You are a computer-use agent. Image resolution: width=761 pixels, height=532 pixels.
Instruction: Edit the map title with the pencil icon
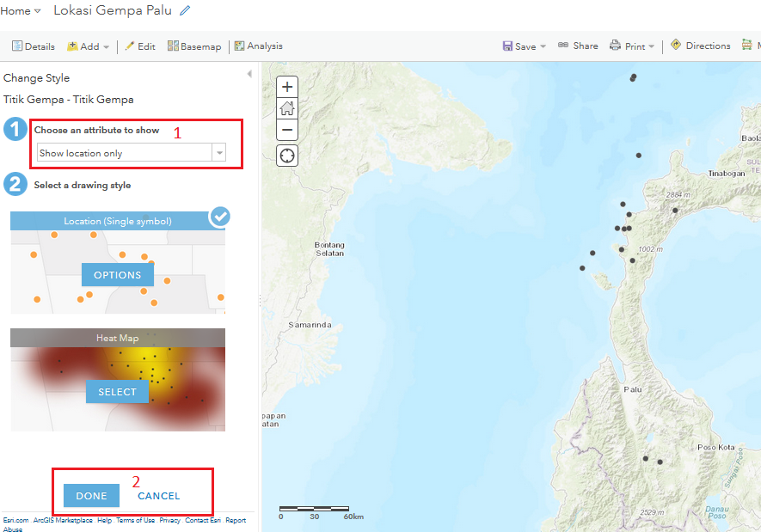point(185,10)
